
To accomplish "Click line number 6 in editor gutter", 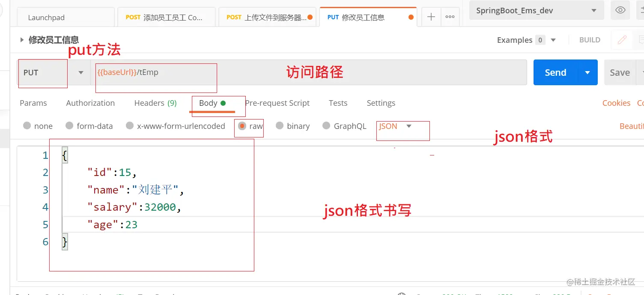I will [45, 242].
